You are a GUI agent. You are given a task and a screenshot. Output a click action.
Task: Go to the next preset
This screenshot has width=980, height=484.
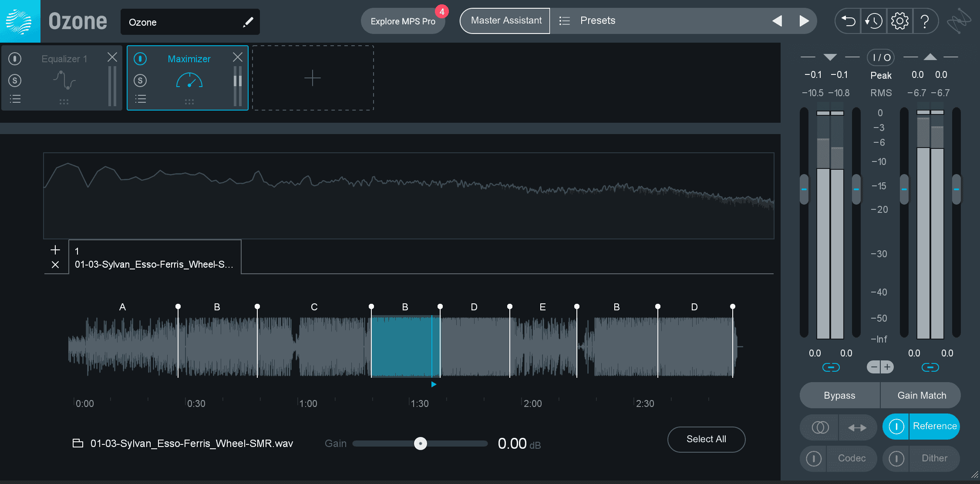coord(804,21)
